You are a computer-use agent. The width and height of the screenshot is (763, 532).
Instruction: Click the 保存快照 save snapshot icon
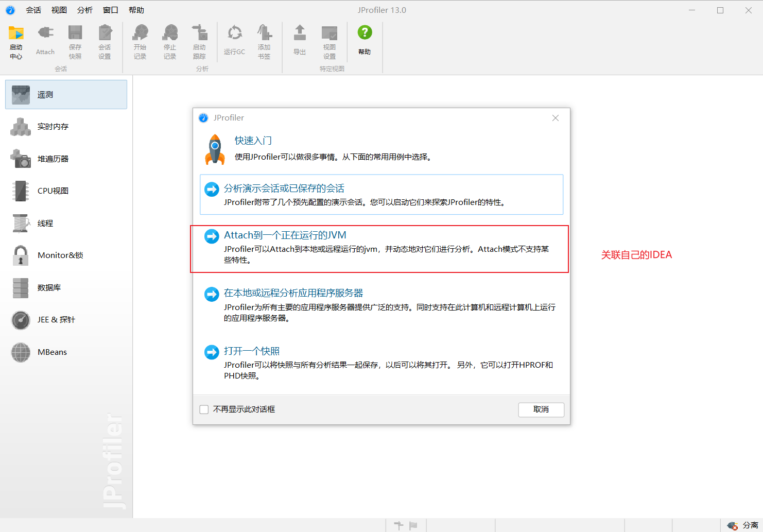(75, 33)
